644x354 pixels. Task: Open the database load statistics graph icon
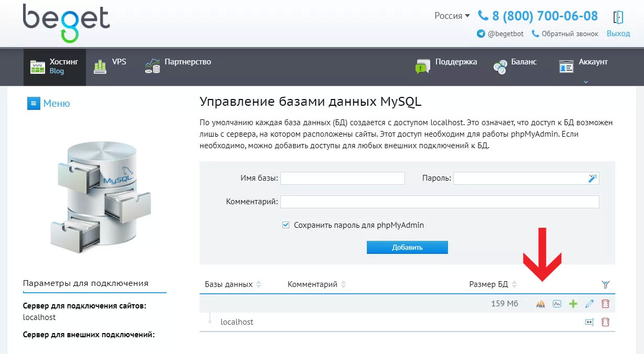(x=557, y=304)
